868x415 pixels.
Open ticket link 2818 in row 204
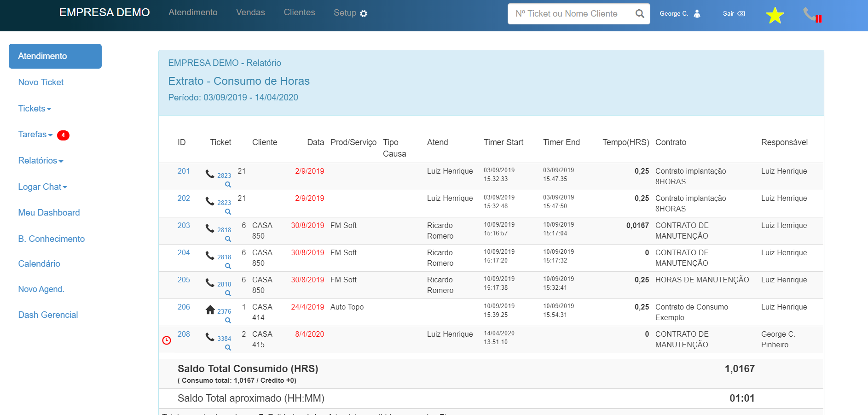point(224,257)
